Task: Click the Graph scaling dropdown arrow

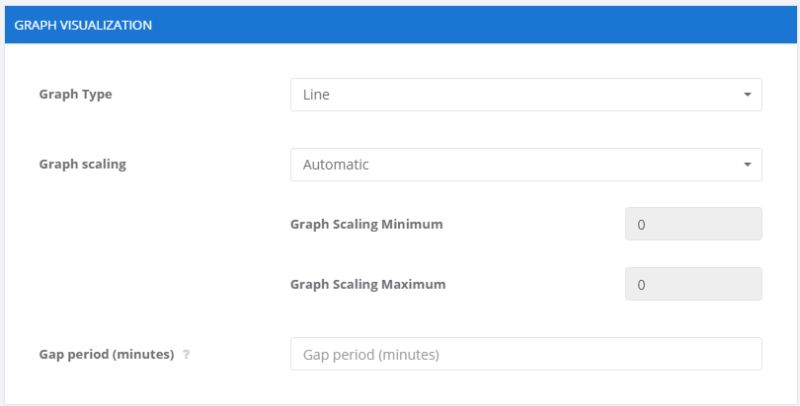Action: coord(746,165)
